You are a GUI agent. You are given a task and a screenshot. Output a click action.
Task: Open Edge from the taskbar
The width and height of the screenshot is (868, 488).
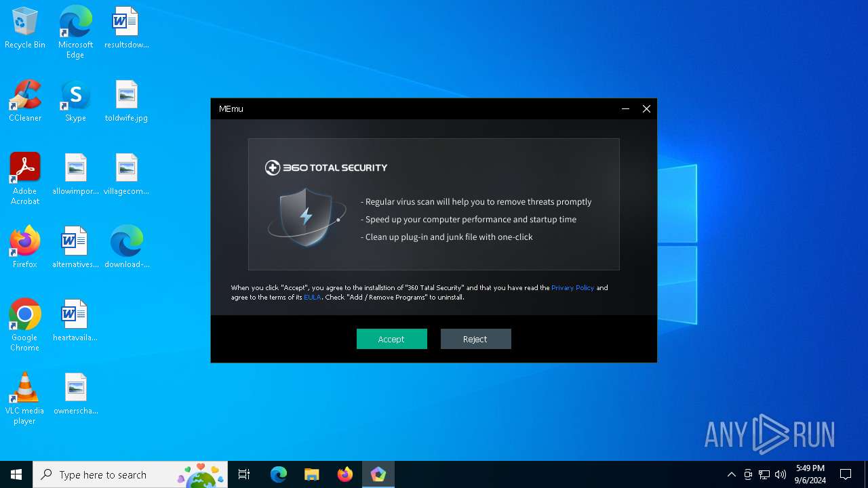coord(279,474)
